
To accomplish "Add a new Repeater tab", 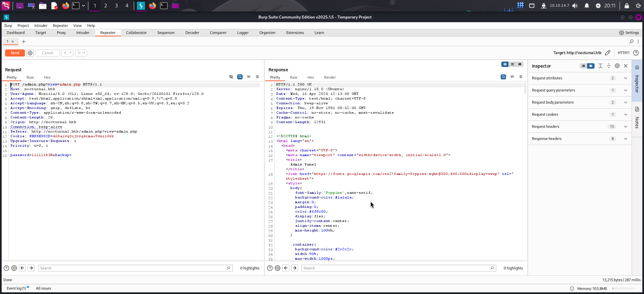I will point(24,41).
